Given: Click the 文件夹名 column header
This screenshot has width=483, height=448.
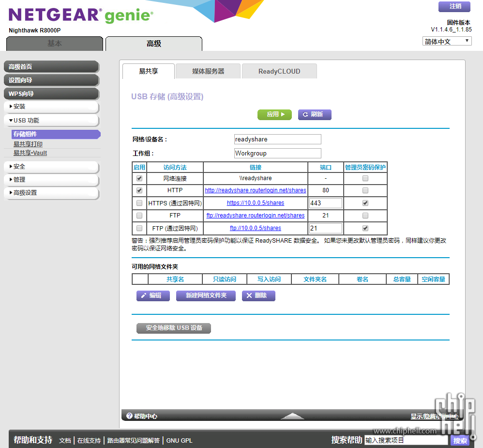Looking at the screenshot, I should (315, 279).
